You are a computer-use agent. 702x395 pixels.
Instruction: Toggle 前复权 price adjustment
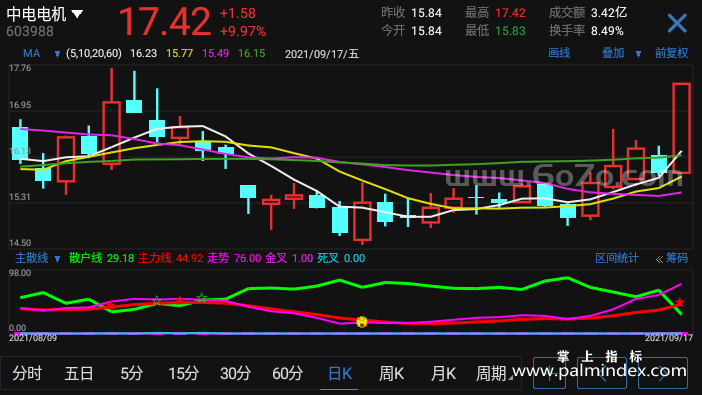[x=672, y=53]
